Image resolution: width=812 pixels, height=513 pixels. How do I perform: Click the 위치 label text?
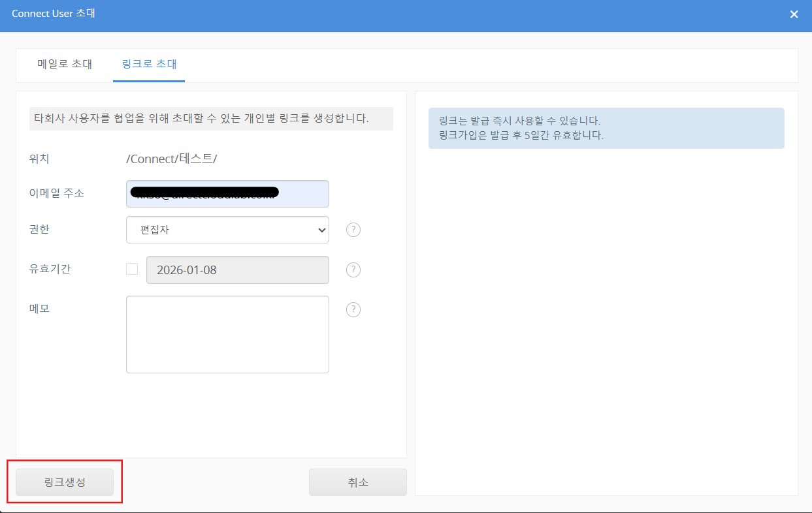point(39,159)
